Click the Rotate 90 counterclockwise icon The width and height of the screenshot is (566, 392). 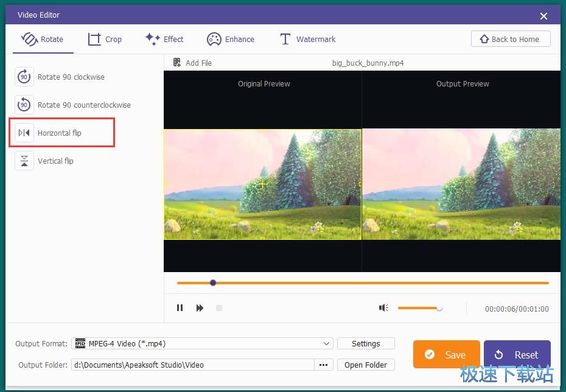(24, 105)
